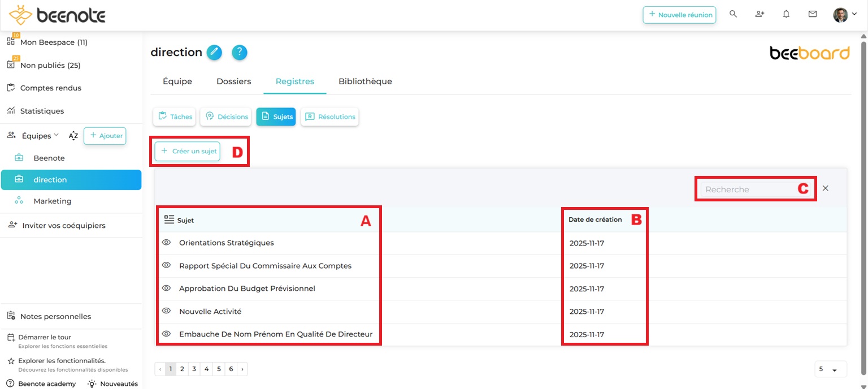Go to page 3 in pagination
The width and height of the screenshot is (868, 392).
[x=194, y=369]
